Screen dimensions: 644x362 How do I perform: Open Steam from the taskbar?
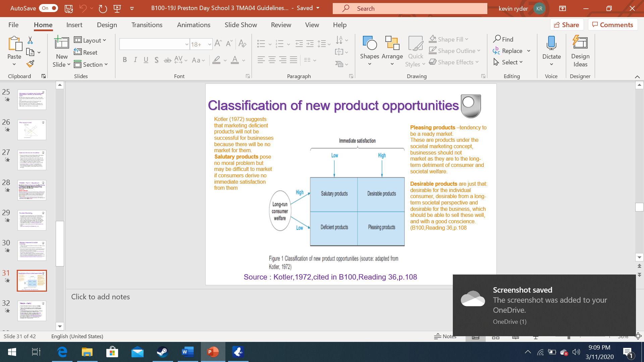pyautogui.click(x=163, y=352)
